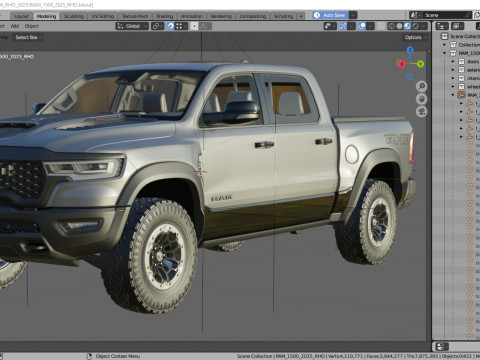Click the pin scene icon in Scene field
This screenshot has height=360, width=480.
[x=468, y=15]
